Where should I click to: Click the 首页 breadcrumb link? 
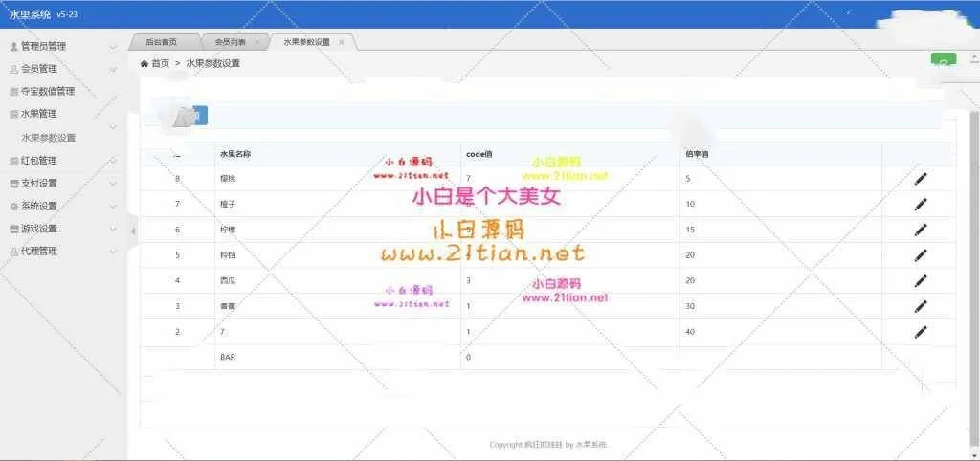(x=160, y=63)
